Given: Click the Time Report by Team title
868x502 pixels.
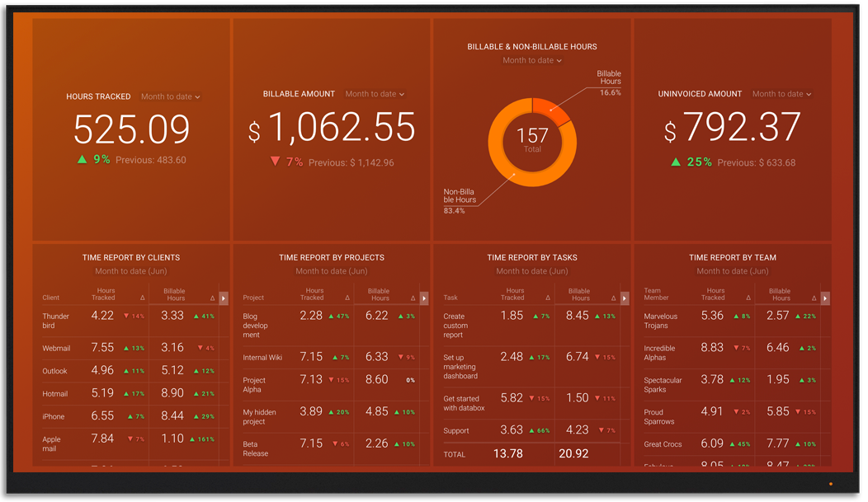Looking at the screenshot, I should click(733, 257).
